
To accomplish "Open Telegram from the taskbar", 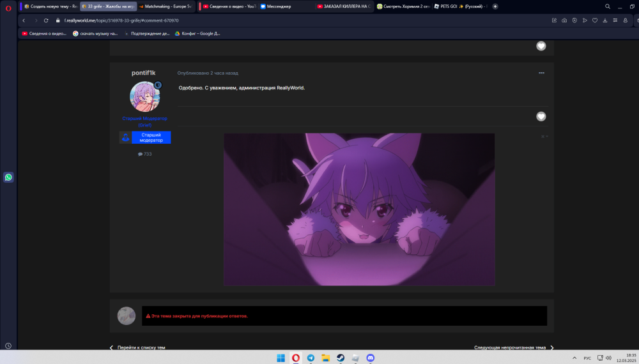I will (311, 358).
